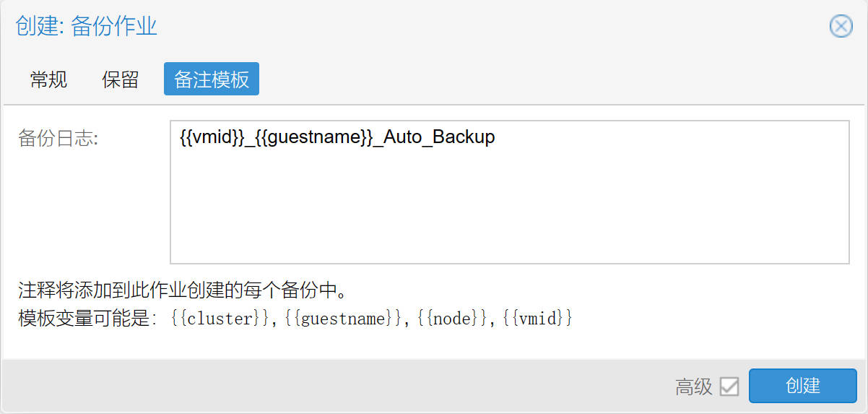Click the 注释将添加到此作业 description text
The height and width of the screenshot is (414, 868).
coord(185,292)
